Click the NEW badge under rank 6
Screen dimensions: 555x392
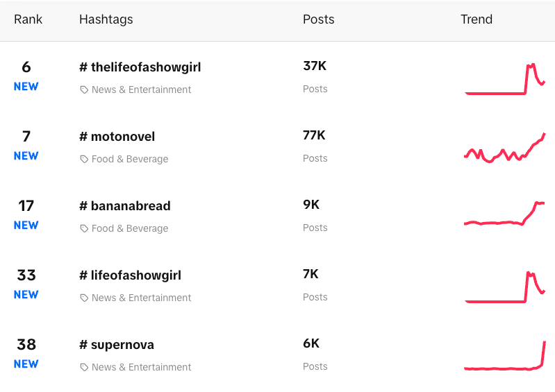[26, 87]
